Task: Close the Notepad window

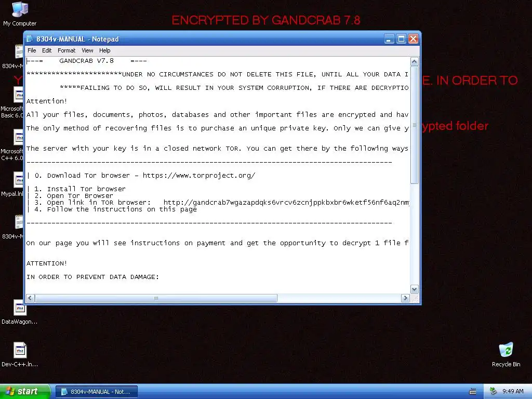Action: 413,39
